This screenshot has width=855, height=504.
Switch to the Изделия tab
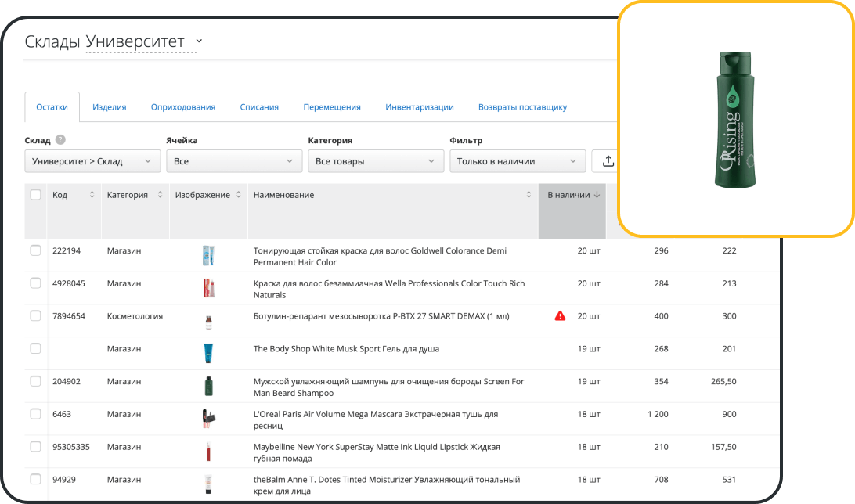109,107
